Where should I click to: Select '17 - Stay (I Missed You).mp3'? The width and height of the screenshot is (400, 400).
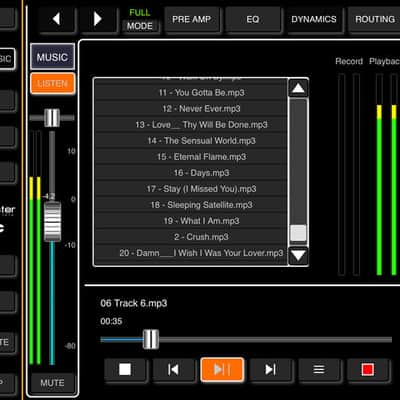[x=191, y=189]
